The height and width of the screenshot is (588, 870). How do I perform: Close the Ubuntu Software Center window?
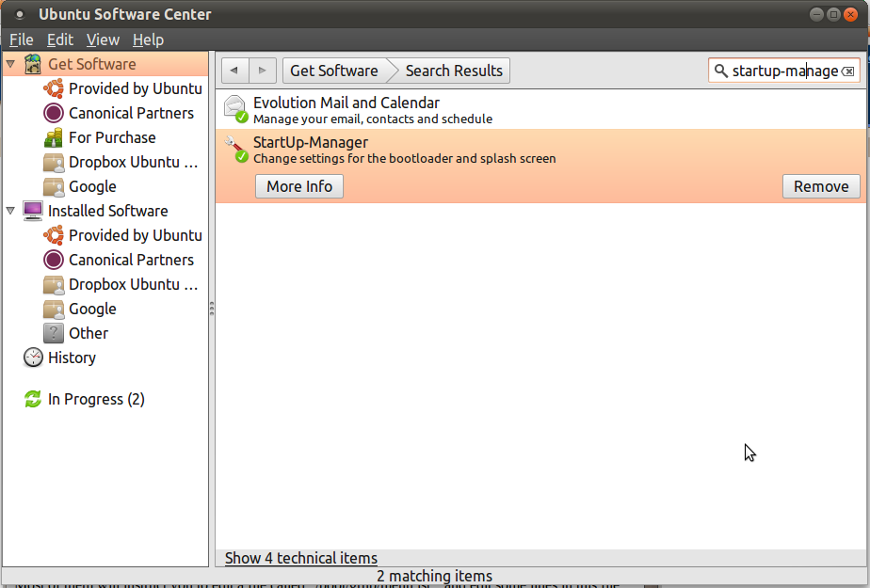tap(850, 14)
